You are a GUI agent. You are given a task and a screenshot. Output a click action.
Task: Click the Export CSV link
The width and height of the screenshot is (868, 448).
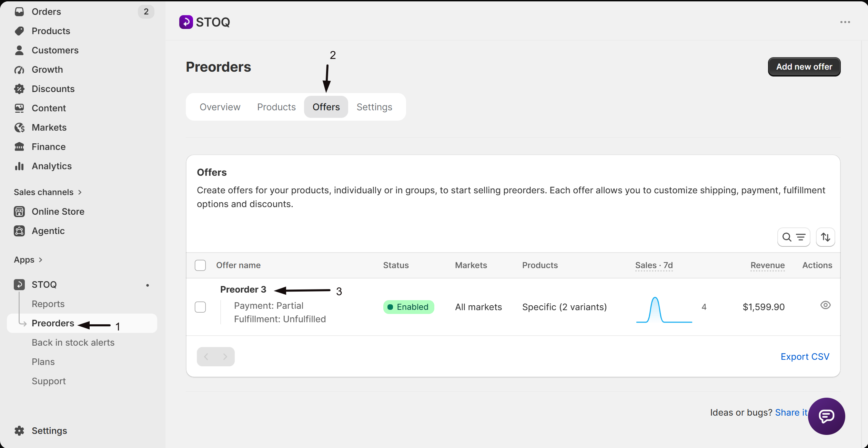coord(805,357)
